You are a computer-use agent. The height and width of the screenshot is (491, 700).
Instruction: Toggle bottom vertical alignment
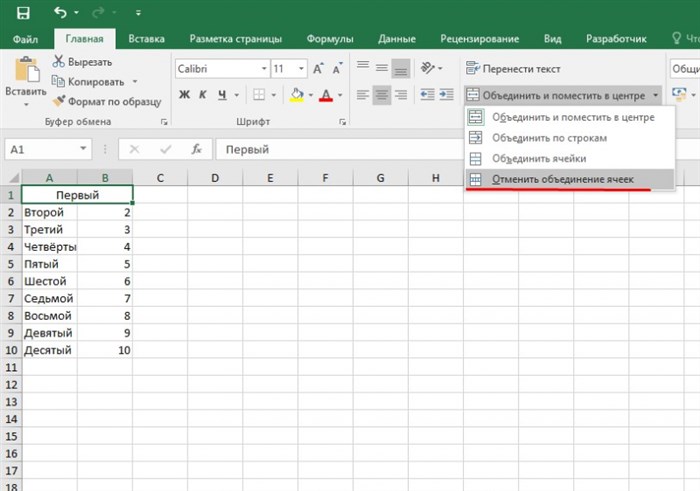[x=400, y=68]
